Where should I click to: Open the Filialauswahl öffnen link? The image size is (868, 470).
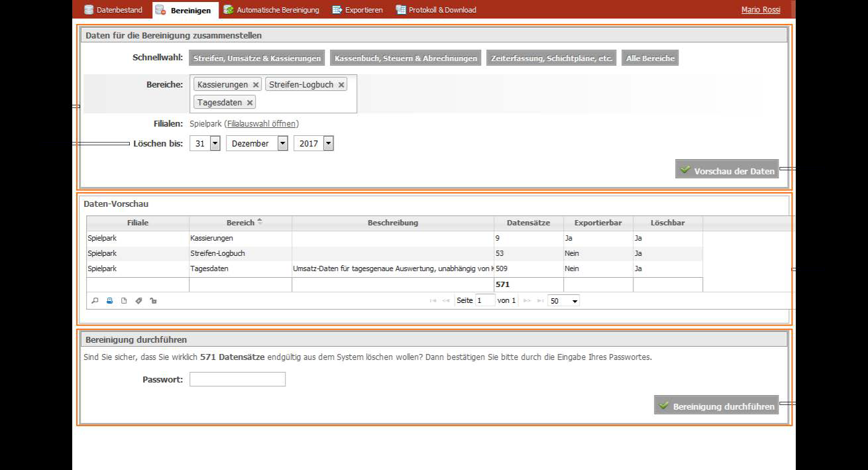point(261,124)
